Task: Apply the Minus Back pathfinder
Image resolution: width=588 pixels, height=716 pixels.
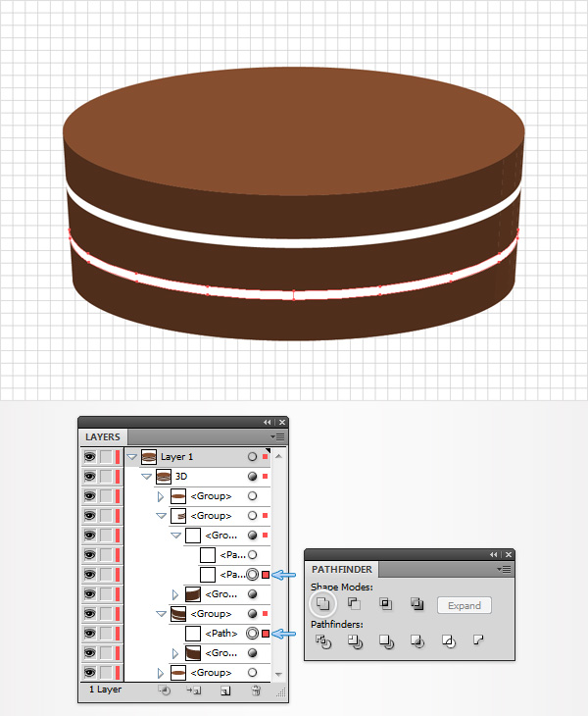Action: pyautogui.click(x=478, y=639)
